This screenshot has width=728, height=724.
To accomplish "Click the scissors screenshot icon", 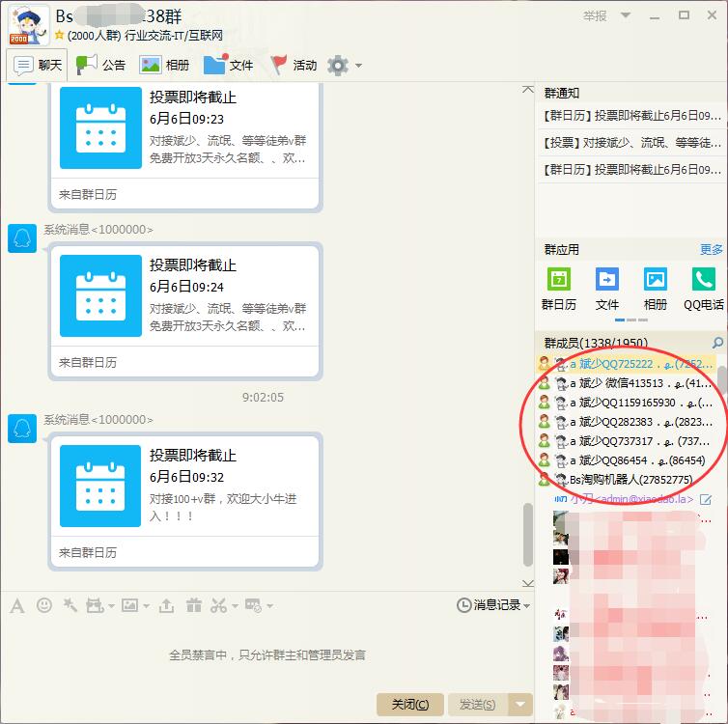I will [x=217, y=605].
